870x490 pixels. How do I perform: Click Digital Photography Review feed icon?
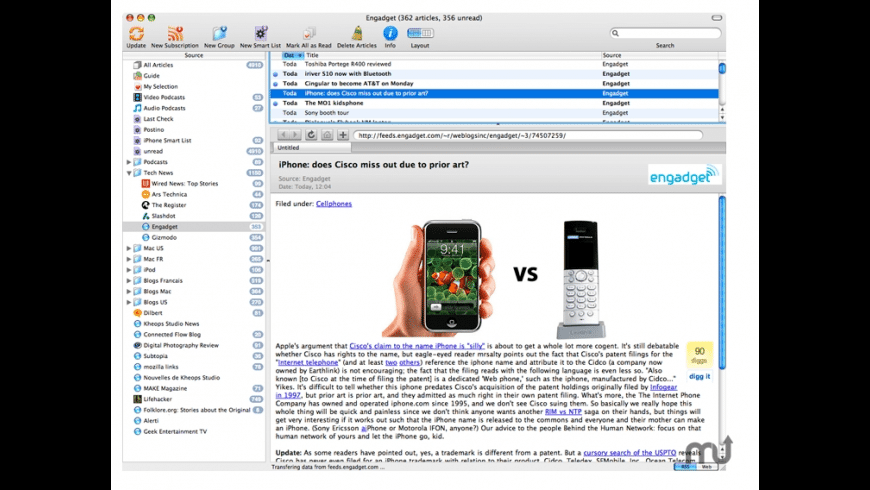click(x=137, y=345)
